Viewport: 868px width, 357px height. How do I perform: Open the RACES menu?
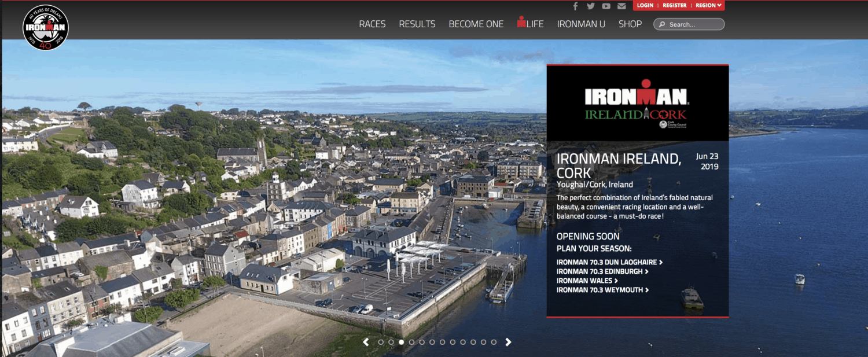pos(372,24)
